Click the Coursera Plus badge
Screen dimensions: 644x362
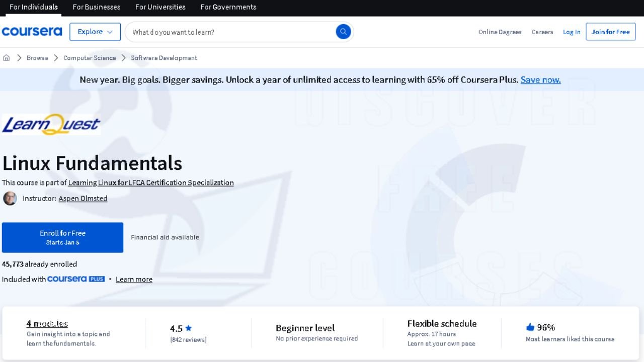click(76, 279)
